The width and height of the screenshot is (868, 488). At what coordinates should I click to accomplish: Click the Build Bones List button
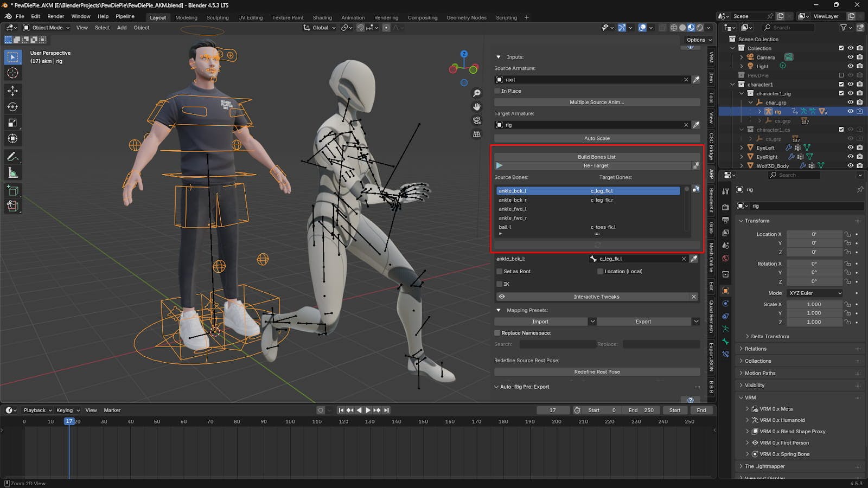(596, 157)
